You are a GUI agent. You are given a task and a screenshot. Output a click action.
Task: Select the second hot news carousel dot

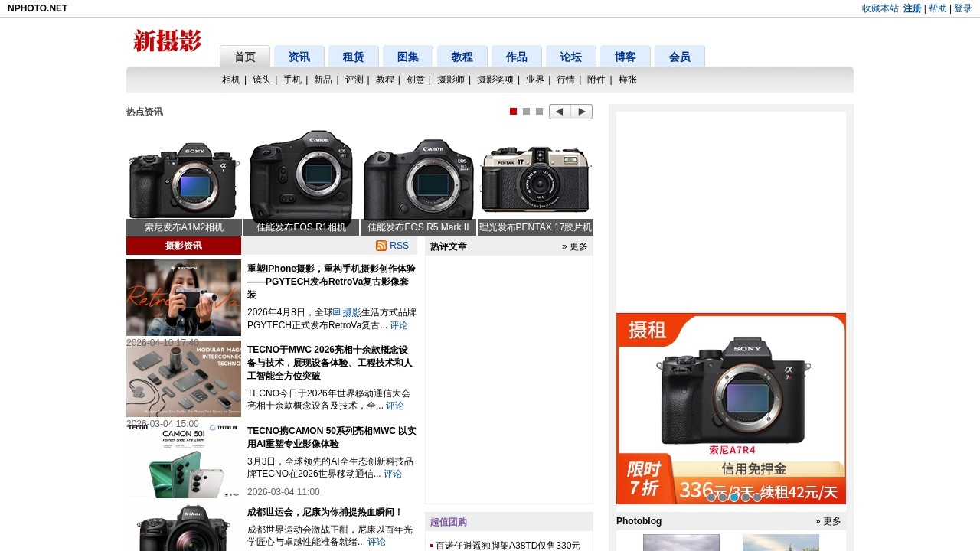pyautogui.click(x=527, y=112)
